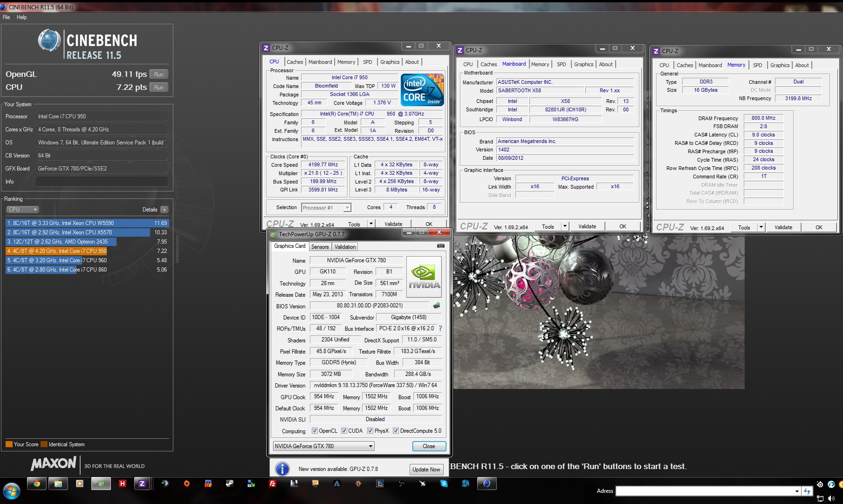Switch to CPU-Z purple taskbar icon
This screenshot has height=504, width=843.
point(142,484)
